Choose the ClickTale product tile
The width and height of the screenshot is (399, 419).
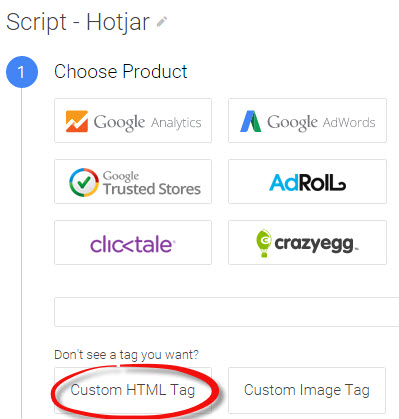tap(133, 243)
